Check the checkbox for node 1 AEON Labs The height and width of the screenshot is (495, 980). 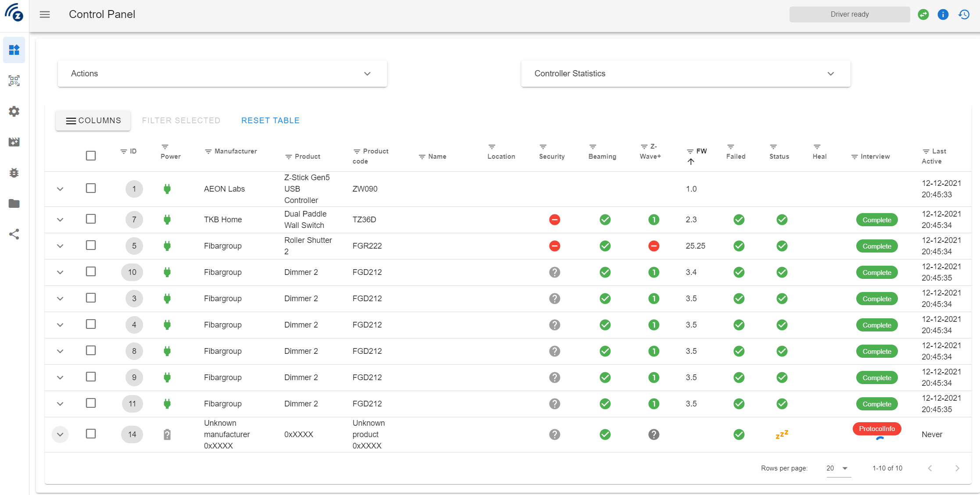tap(91, 188)
